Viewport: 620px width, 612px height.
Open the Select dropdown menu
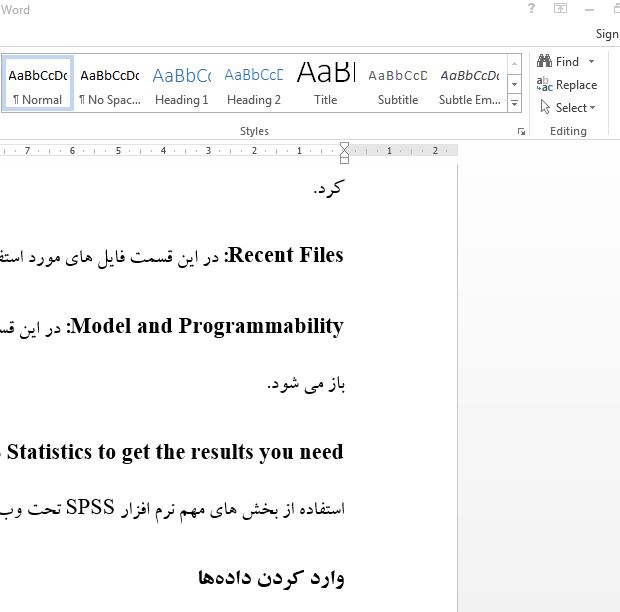[567, 108]
